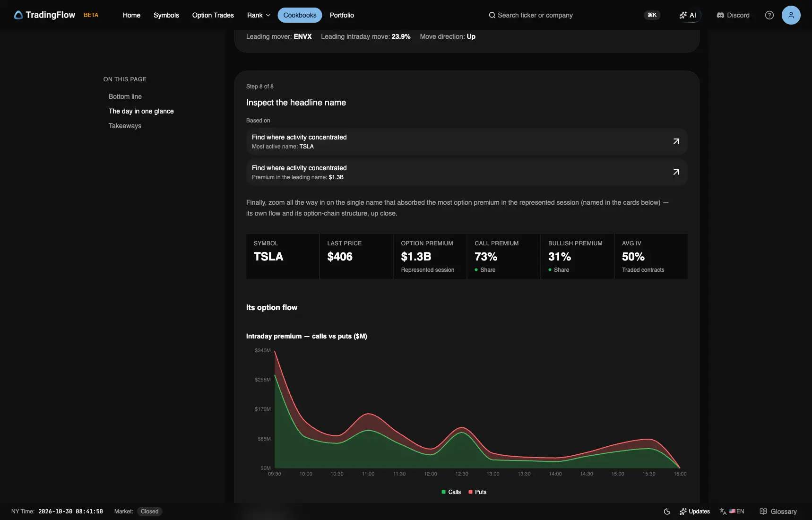Screen dimensions: 812x520
Task: Click the TSLA symbol value
Action: 268,257
